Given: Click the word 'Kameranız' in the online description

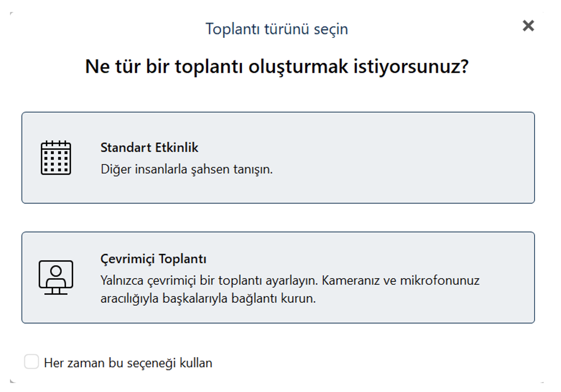Looking at the screenshot, I should (350, 280).
